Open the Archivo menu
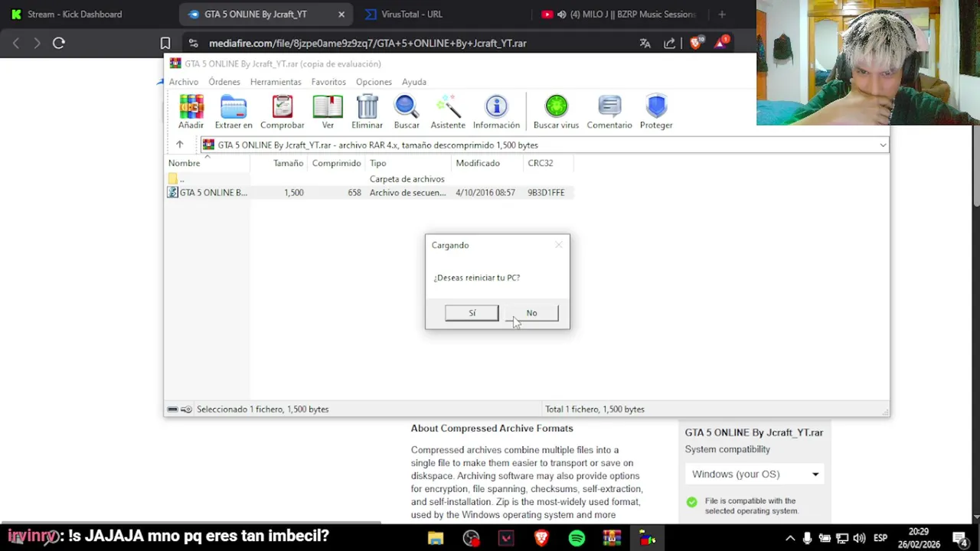980x551 pixels. 184,82
